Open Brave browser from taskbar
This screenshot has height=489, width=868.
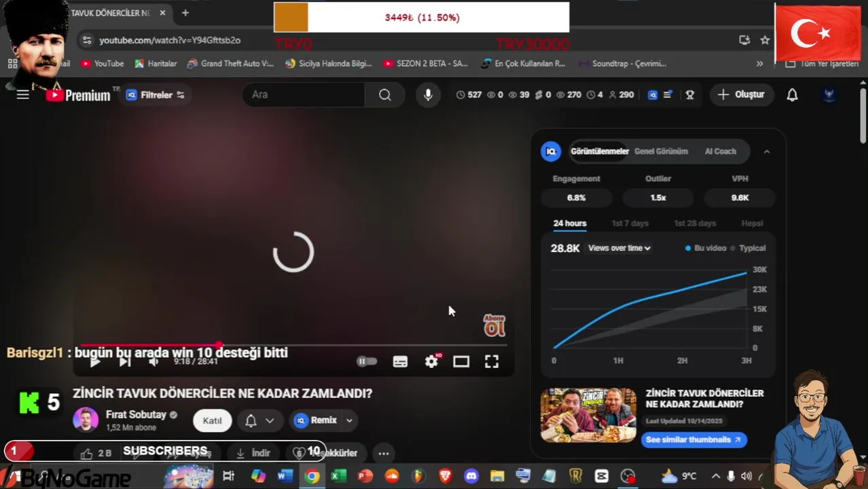pos(445,476)
